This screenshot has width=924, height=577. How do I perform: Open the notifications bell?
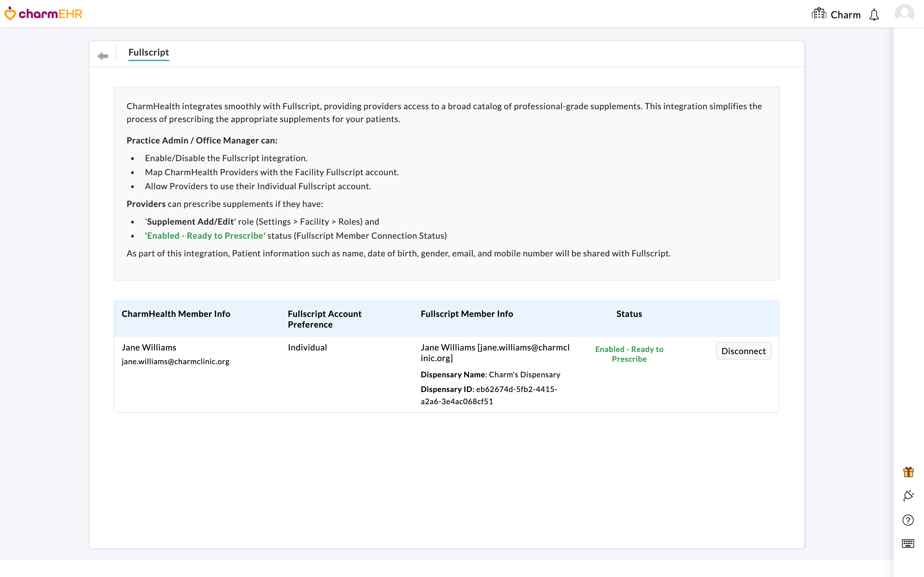(875, 15)
